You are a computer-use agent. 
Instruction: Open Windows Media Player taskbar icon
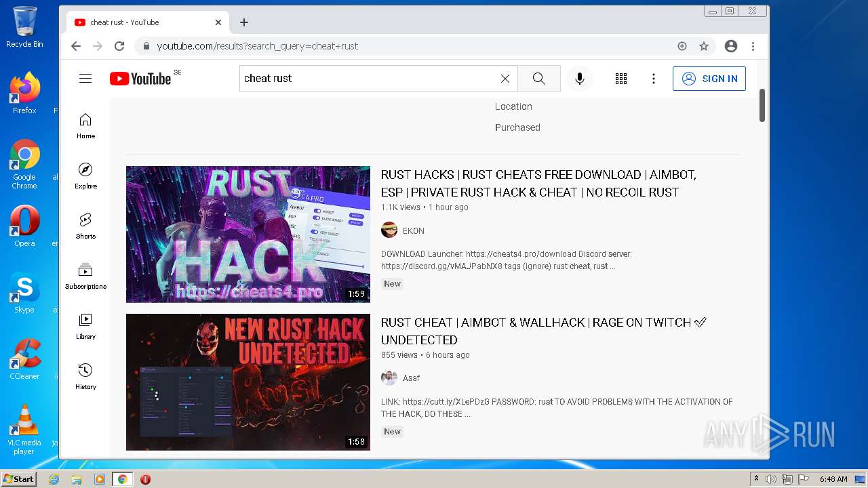click(100, 479)
